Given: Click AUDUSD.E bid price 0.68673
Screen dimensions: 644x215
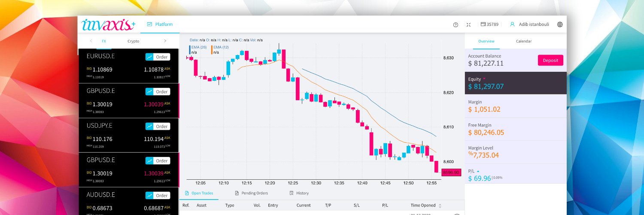Looking at the screenshot, I should (103, 208).
